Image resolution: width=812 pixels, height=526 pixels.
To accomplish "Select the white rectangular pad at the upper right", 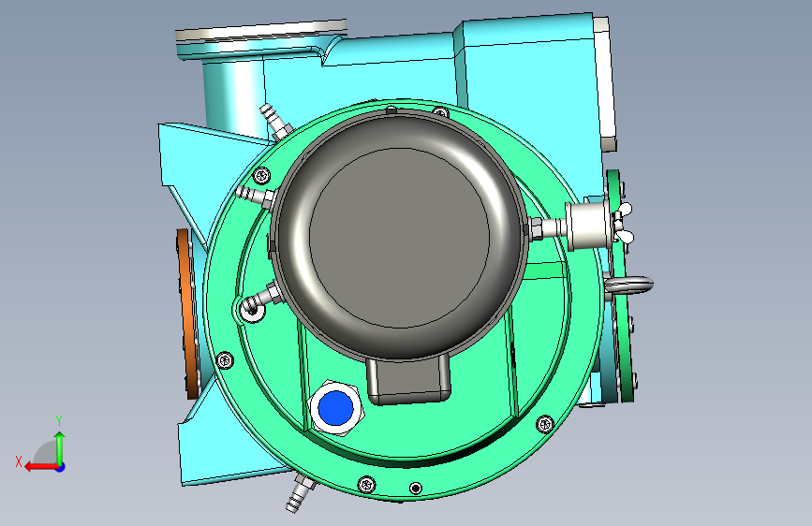I will 605,83.
